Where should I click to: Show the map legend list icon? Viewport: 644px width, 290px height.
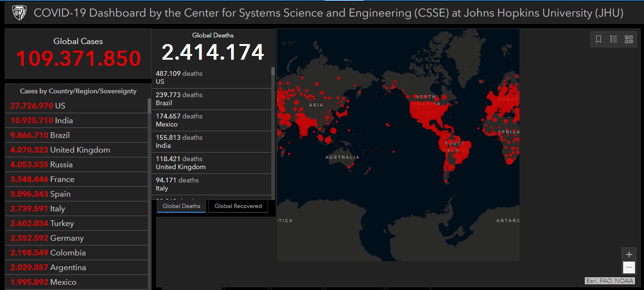point(614,39)
